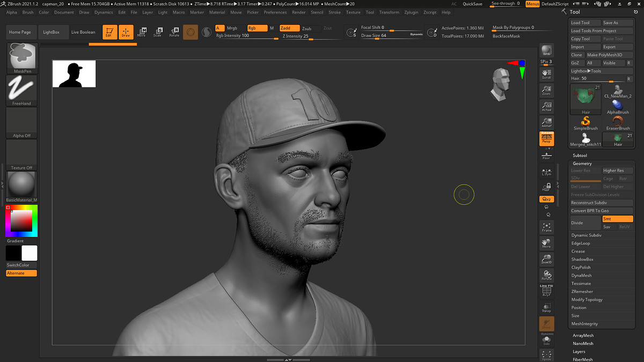Viewport: 644px width, 362px height.
Task: Click the Texture Off slot
Action: [x=22, y=155]
